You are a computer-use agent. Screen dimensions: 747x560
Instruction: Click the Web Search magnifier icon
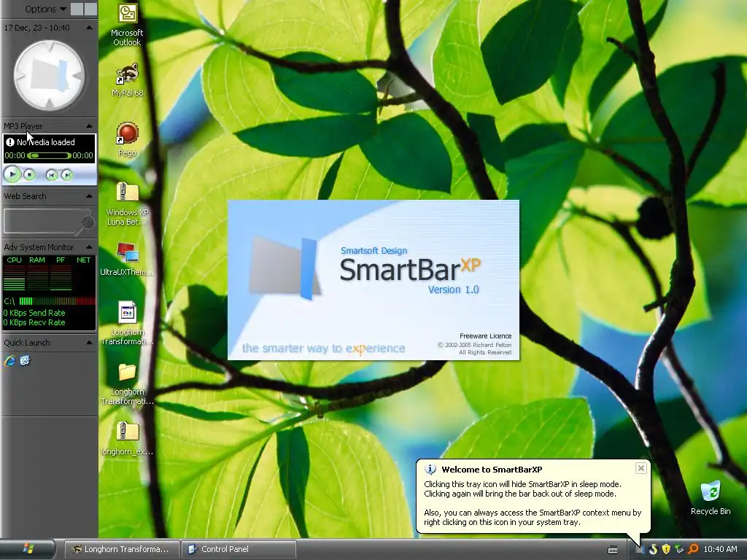tap(88, 223)
